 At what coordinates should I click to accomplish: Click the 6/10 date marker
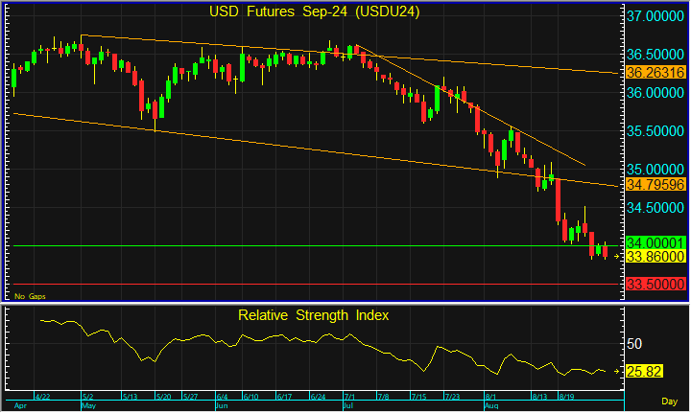[251, 397]
